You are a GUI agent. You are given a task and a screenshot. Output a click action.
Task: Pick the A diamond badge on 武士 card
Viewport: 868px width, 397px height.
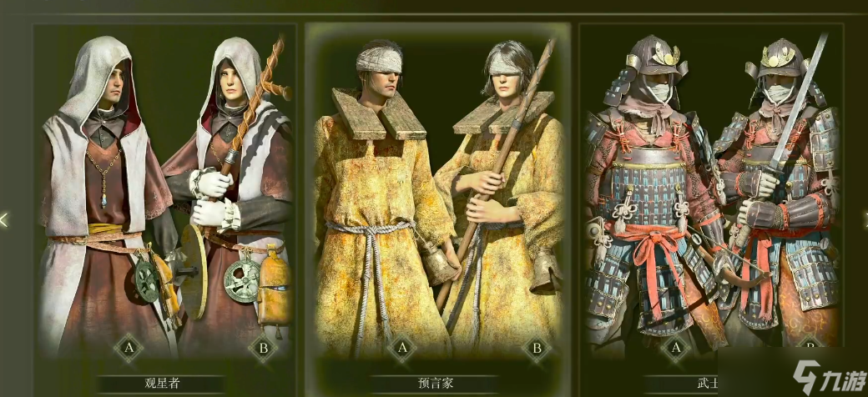(675, 348)
